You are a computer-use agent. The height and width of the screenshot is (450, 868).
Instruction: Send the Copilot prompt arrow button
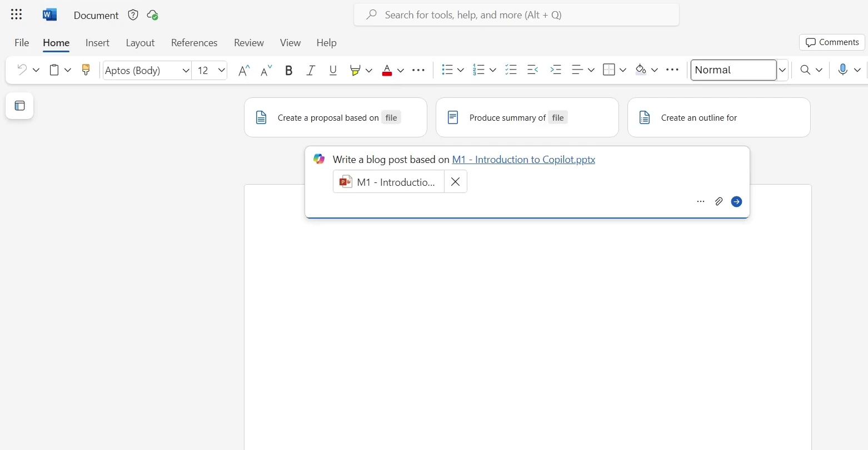point(736,201)
